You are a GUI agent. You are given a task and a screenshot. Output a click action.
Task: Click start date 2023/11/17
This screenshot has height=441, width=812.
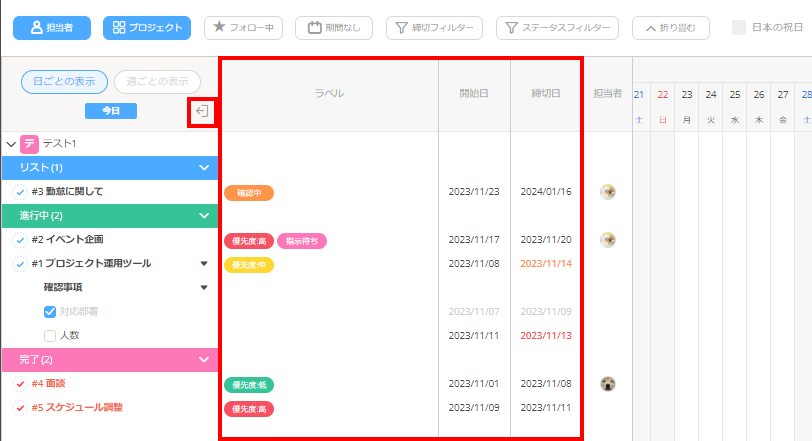pyautogui.click(x=474, y=240)
